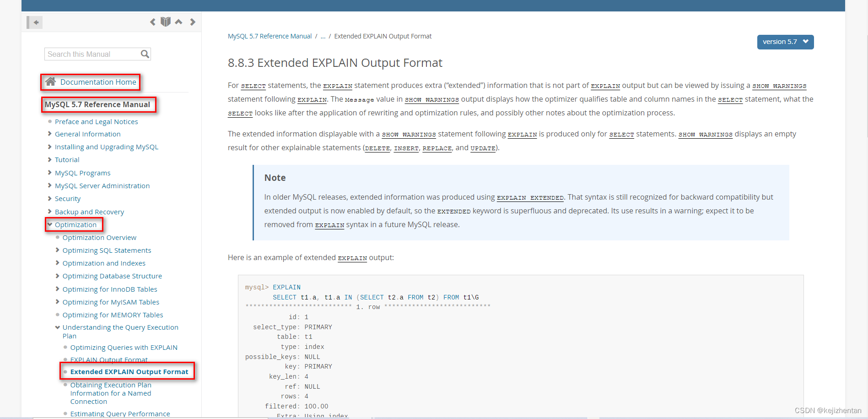The image size is (868, 419).
Task: Collapse the sidebar with the left-arrow button
Action: point(35,22)
